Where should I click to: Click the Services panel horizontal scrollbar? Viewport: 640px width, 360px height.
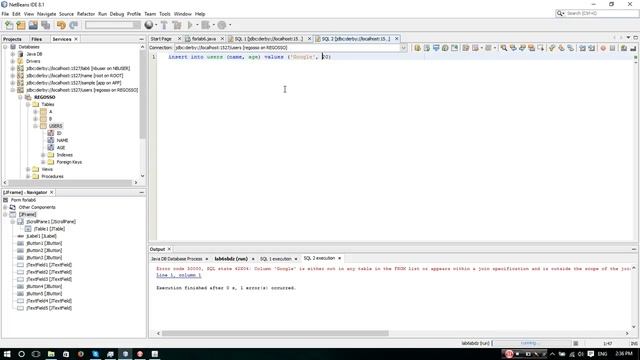(x=70, y=182)
